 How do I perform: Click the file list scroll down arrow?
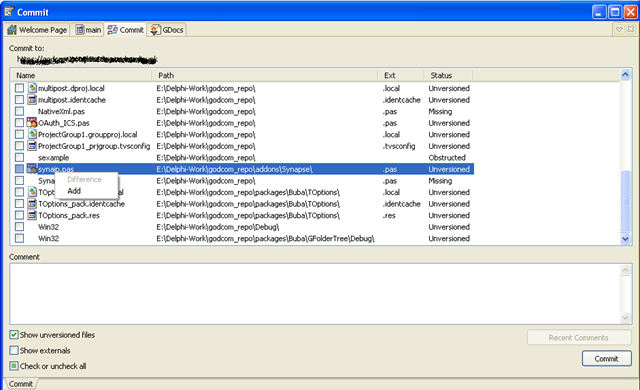(x=625, y=239)
